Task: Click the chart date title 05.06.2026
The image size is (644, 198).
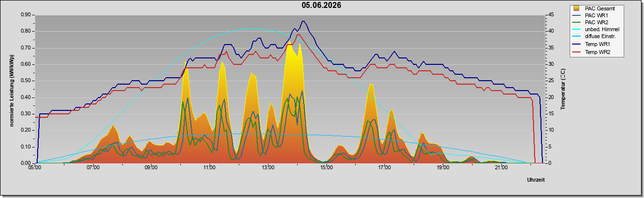Action: pos(322,5)
